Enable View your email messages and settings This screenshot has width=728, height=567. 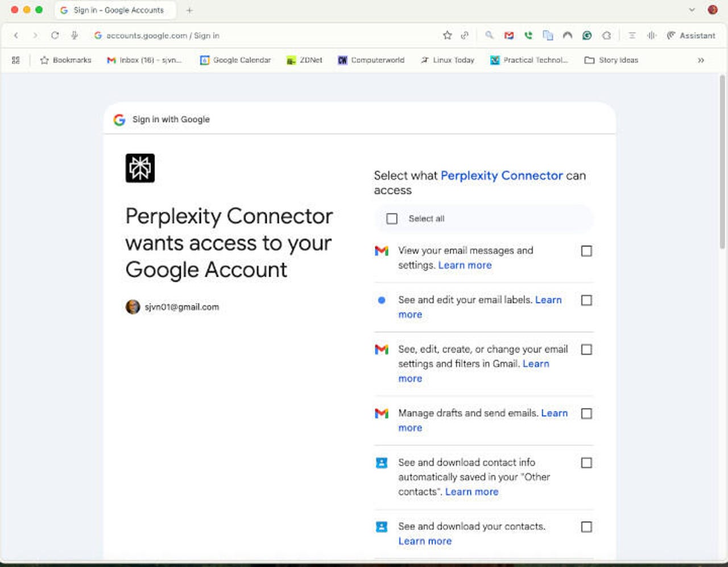click(x=586, y=251)
